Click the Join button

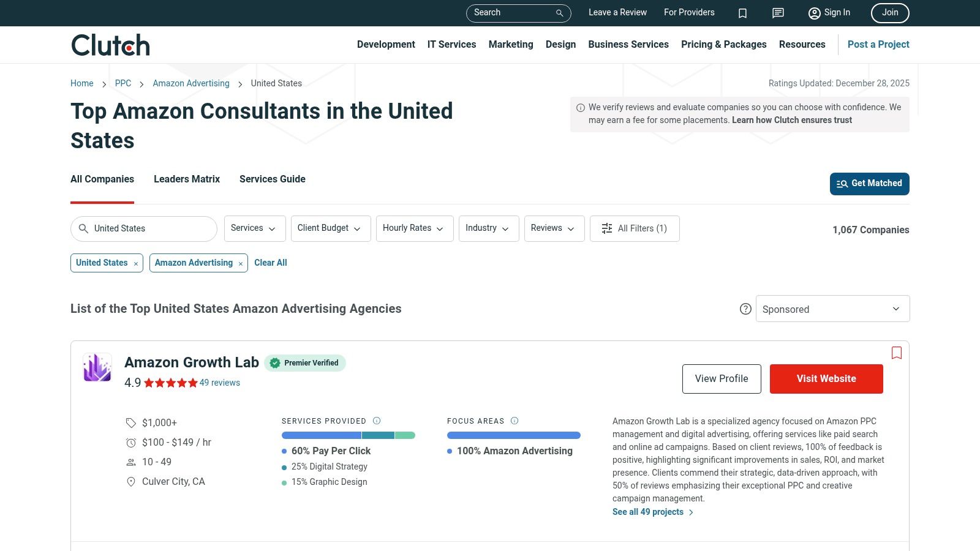point(890,13)
